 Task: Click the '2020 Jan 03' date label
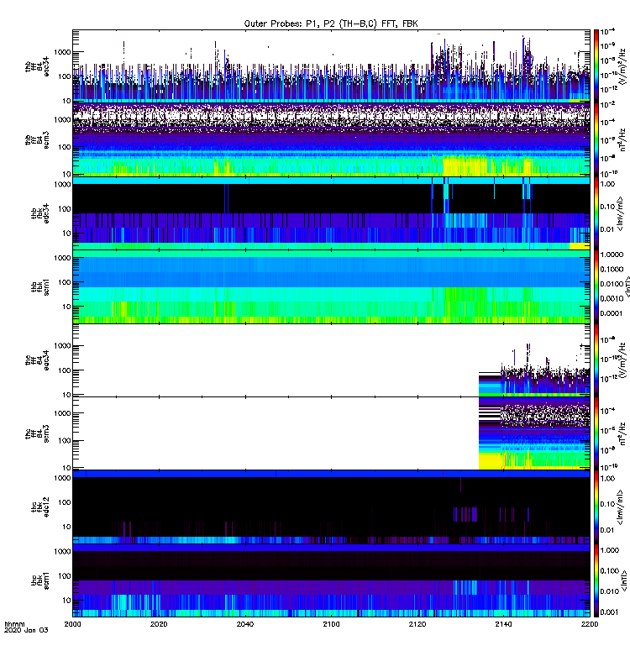[x=26, y=630]
